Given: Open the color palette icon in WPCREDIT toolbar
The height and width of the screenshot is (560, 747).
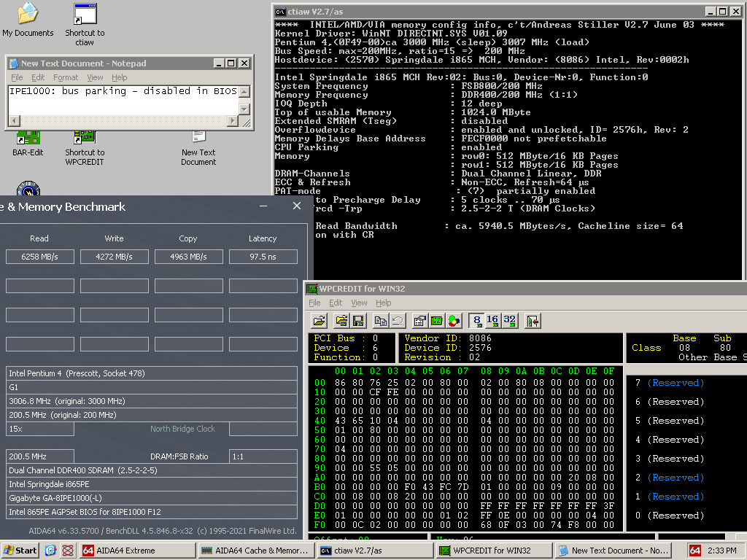Looking at the screenshot, I should pyautogui.click(x=454, y=321).
